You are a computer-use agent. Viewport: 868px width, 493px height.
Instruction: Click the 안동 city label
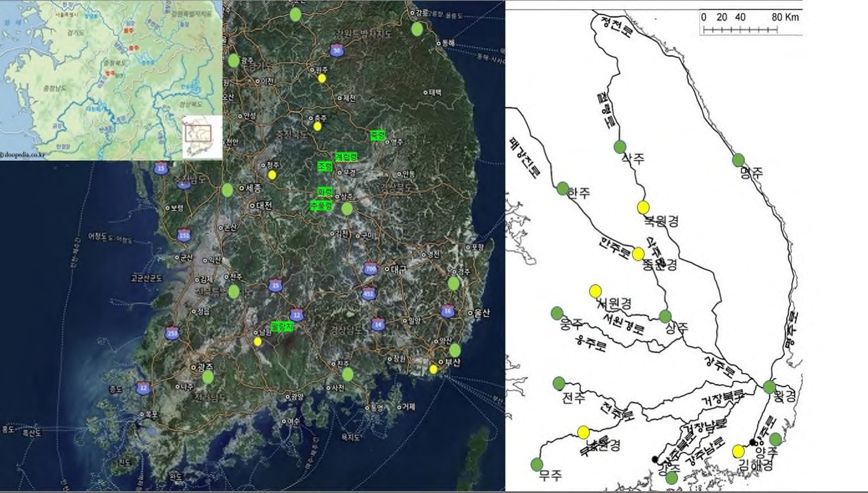click(409, 174)
